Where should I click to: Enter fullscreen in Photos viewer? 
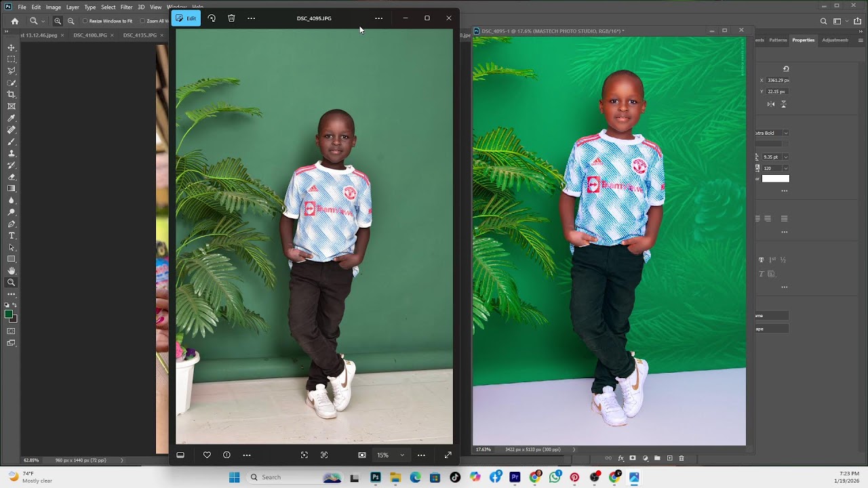(x=448, y=455)
